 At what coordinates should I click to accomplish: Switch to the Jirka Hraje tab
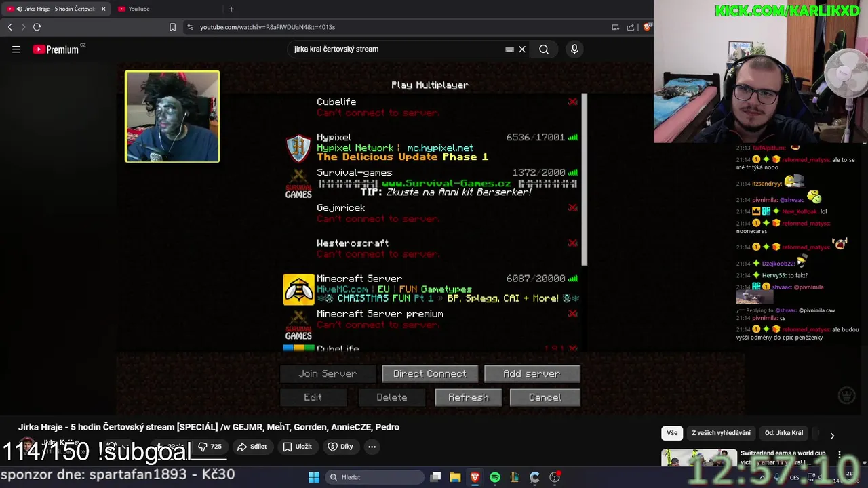[x=57, y=9]
